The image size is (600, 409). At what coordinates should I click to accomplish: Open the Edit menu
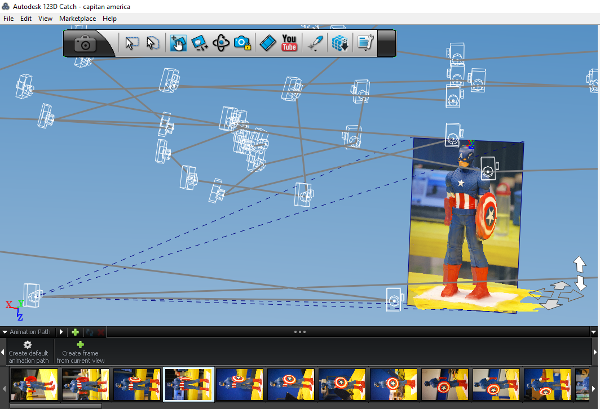pyautogui.click(x=26, y=18)
